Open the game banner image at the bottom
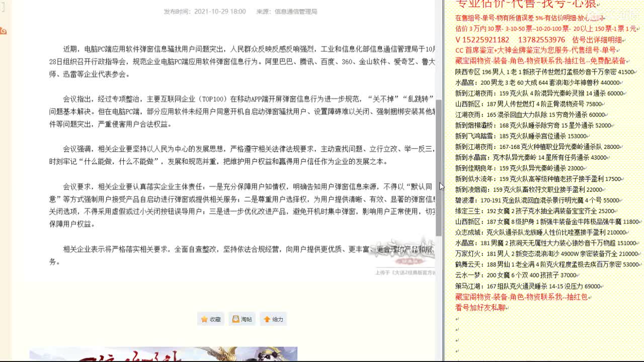Viewport: 644px width, 362px height. click(x=164, y=354)
